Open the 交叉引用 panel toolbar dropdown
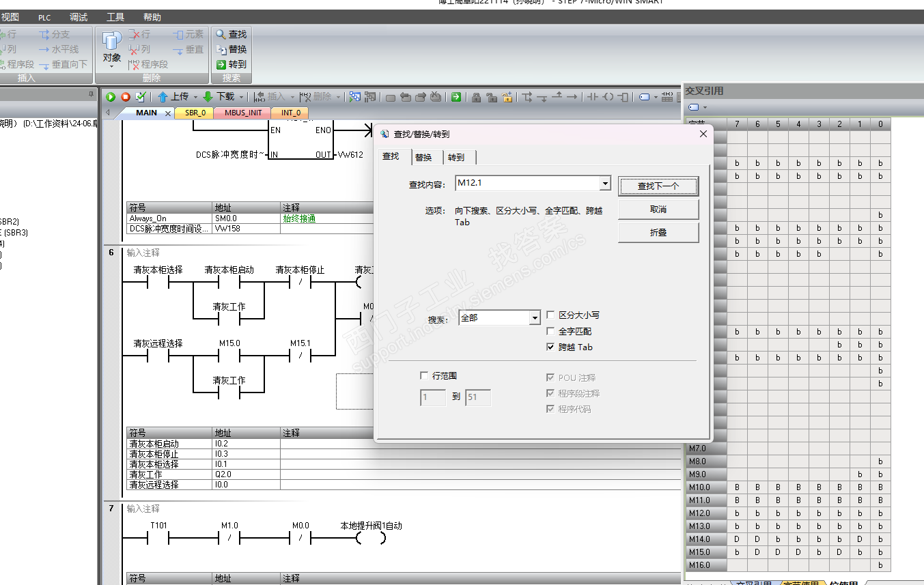This screenshot has height=585, width=924. pos(705,107)
